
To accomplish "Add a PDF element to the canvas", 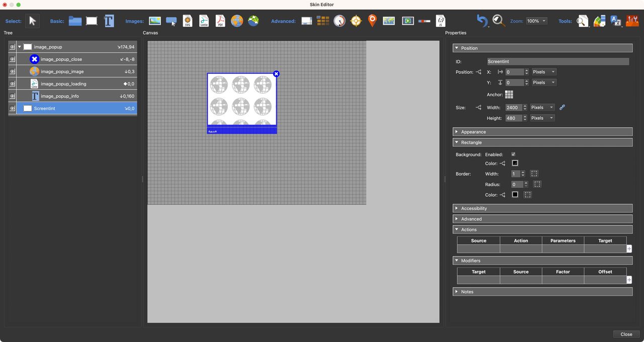I will click(x=220, y=21).
